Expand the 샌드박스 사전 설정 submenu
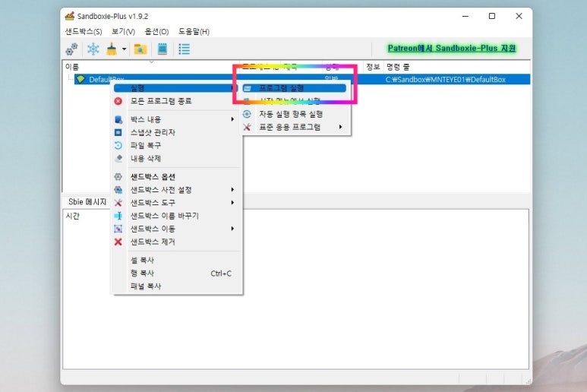The width and height of the screenshot is (587, 392). (175, 190)
